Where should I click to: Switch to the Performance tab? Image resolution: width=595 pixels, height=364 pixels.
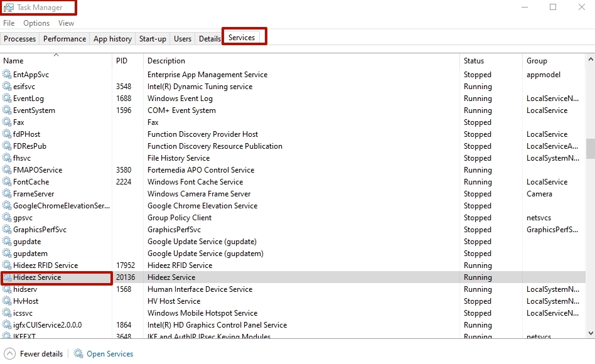[65, 39]
